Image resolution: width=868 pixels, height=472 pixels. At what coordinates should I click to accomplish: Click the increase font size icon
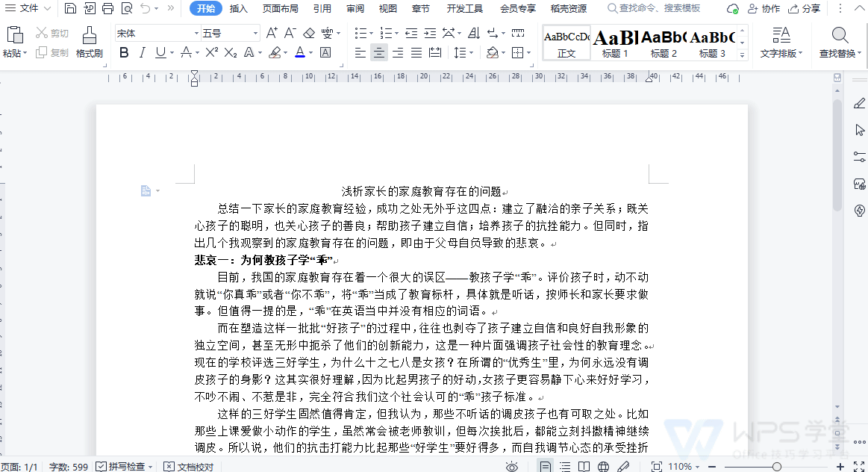[272, 34]
